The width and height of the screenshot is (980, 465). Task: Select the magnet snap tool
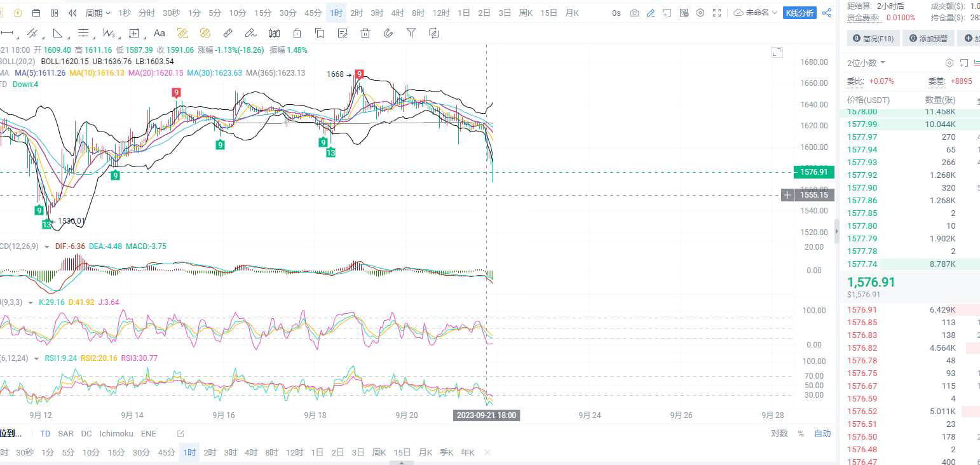click(388, 33)
